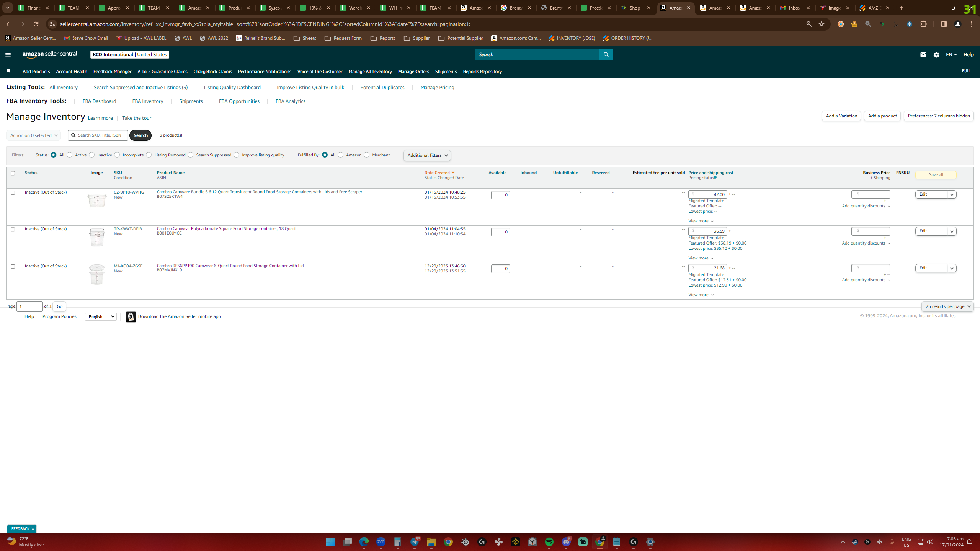Open File Explorer from the taskbar
The height and width of the screenshot is (551, 980).
(431, 542)
